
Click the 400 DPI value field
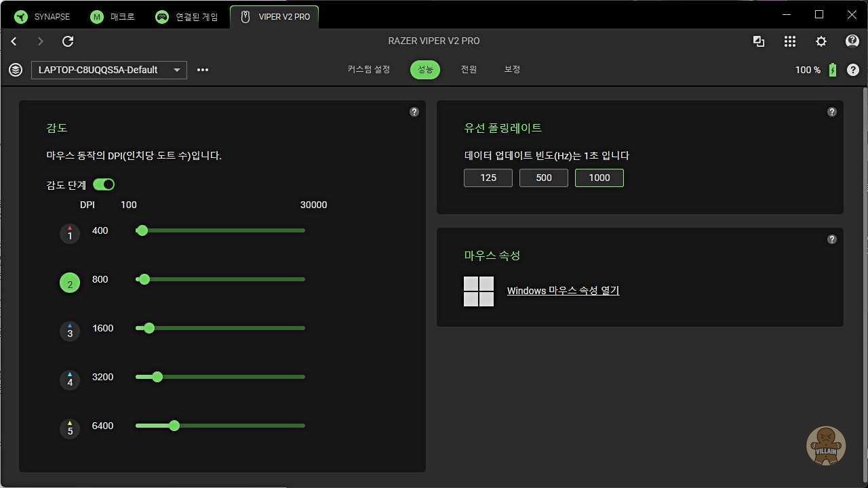point(100,230)
